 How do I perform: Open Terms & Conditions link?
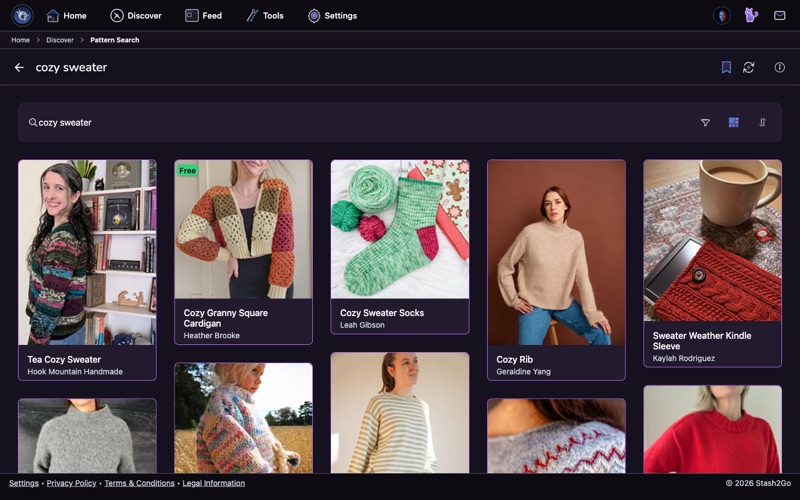click(139, 483)
